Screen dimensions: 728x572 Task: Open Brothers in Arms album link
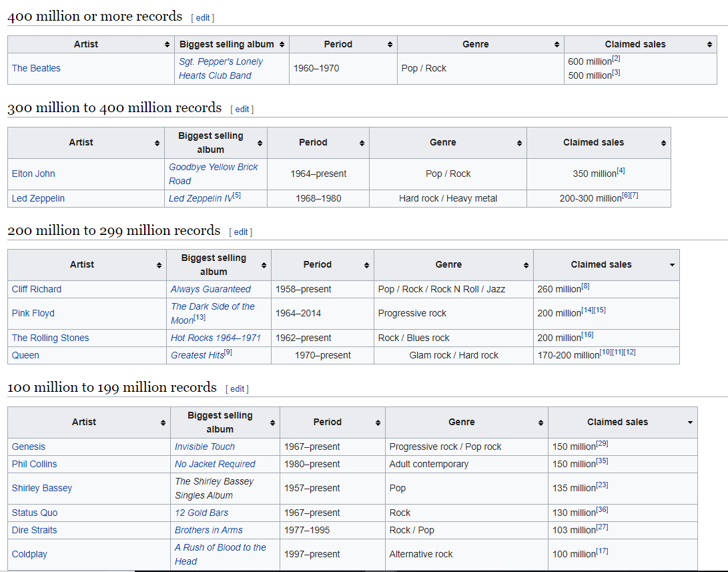[x=208, y=530]
